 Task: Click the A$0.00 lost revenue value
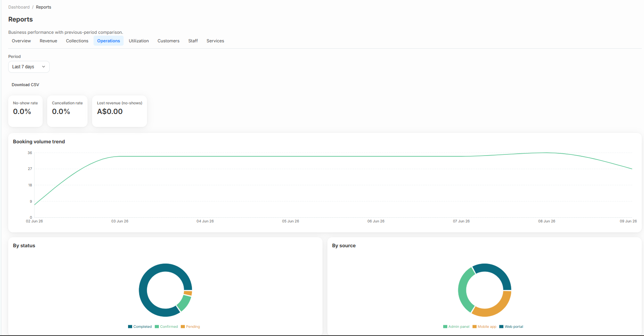pos(110,111)
